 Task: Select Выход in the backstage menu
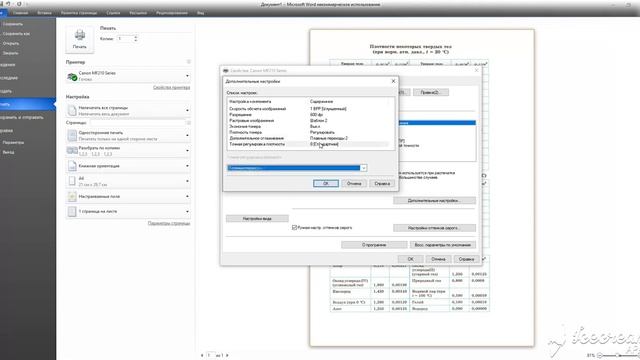click(x=9, y=152)
